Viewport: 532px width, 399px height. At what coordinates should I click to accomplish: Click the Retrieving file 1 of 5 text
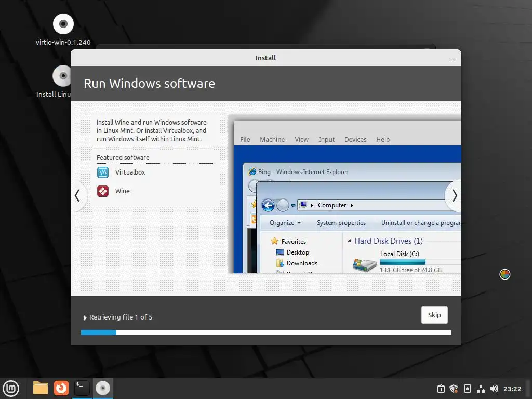click(x=121, y=317)
